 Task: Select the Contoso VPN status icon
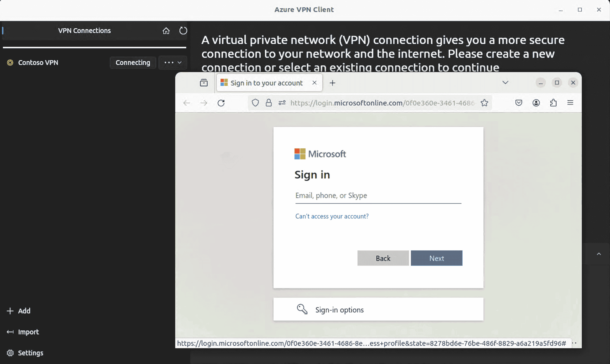click(10, 62)
